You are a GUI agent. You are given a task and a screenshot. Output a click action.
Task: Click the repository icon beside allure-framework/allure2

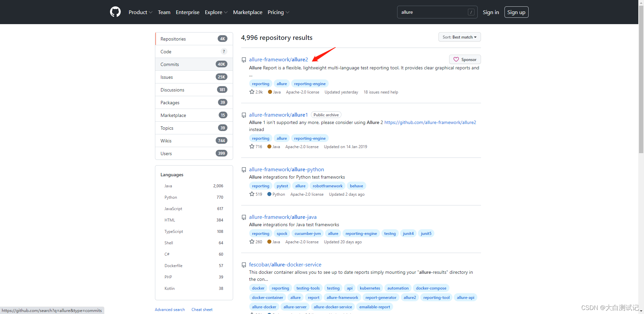[x=244, y=60]
